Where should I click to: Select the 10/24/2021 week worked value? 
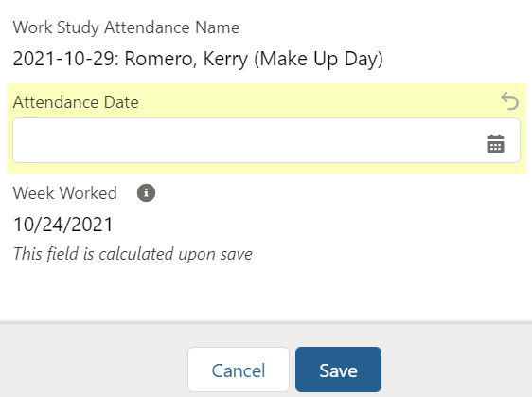coord(62,225)
